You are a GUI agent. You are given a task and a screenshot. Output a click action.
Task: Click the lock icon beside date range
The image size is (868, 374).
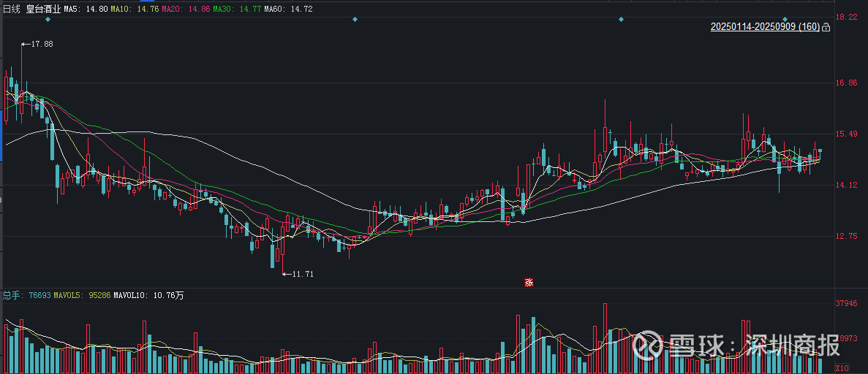click(826, 27)
